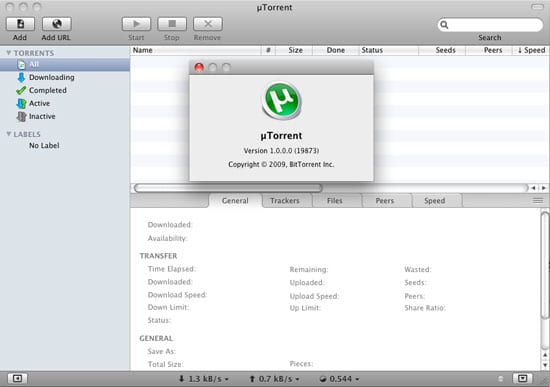Switch to the General tab

235,201
